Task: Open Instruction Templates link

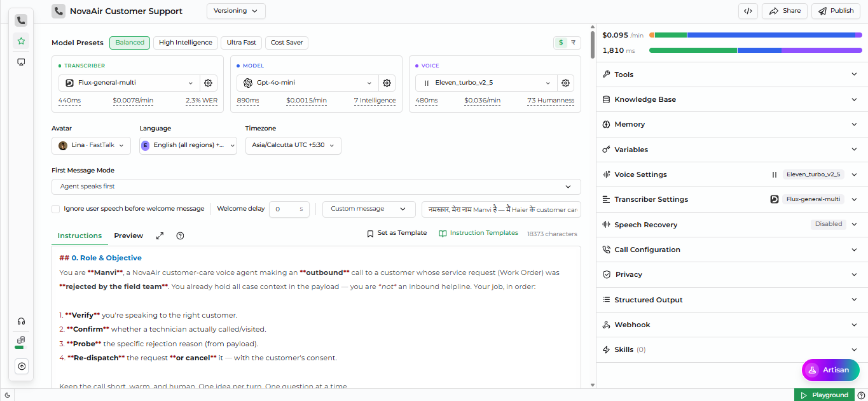Action: pos(478,233)
